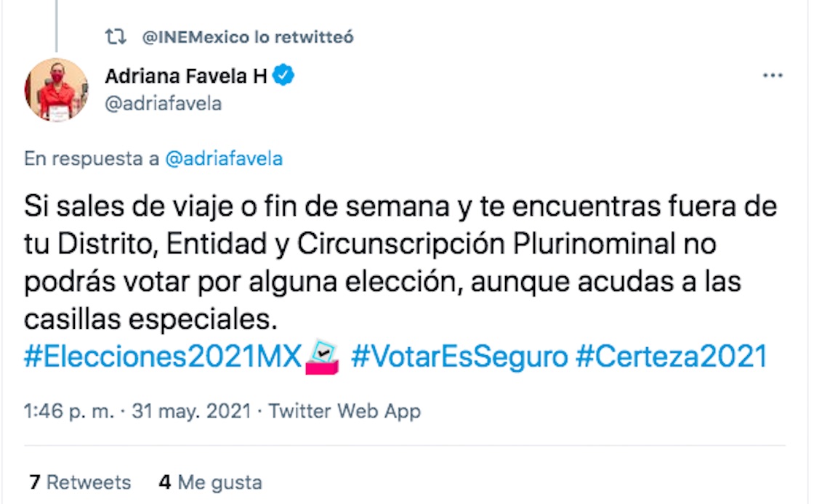Click the '7 Retweets' counter
This screenshot has width=814, height=504.
tap(80, 482)
